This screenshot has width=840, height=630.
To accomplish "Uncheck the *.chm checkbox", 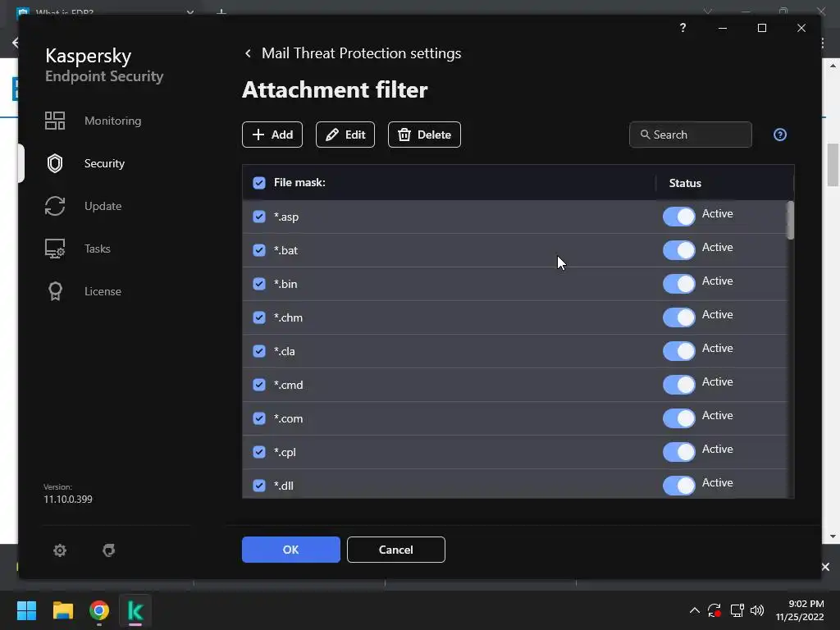I will click(x=259, y=317).
